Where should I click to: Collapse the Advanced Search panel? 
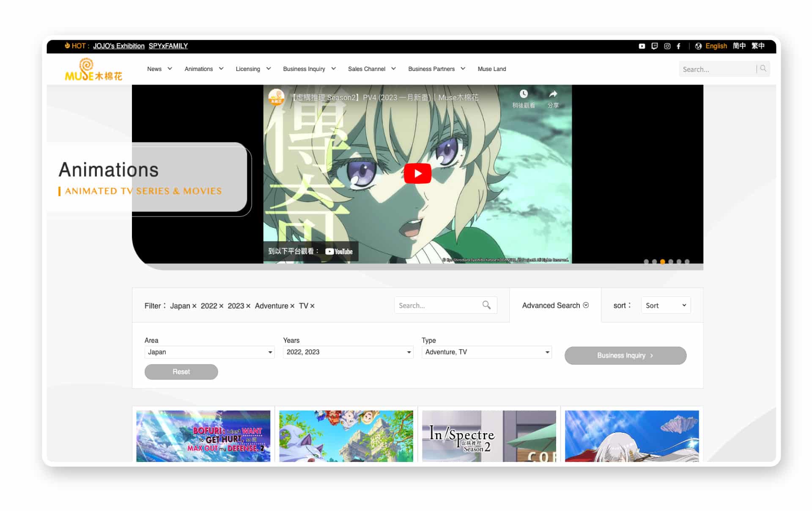(555, 305)
